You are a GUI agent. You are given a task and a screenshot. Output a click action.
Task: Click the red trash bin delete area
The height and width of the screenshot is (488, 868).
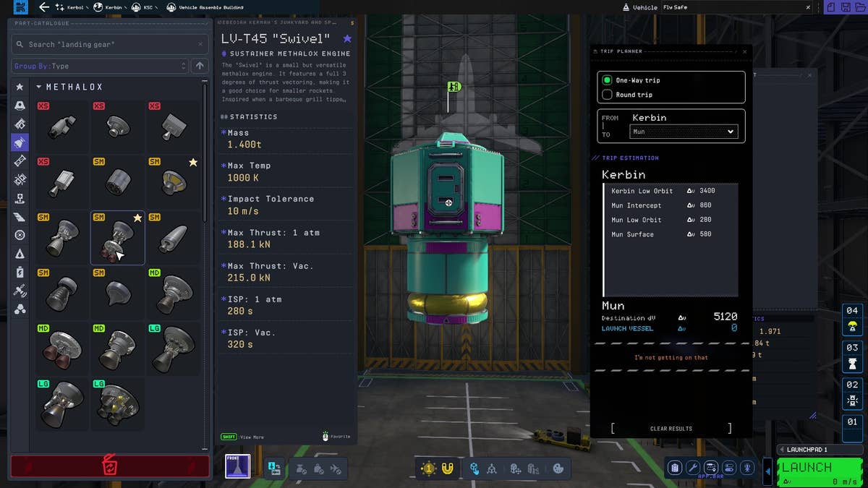[x=110, y=466]
